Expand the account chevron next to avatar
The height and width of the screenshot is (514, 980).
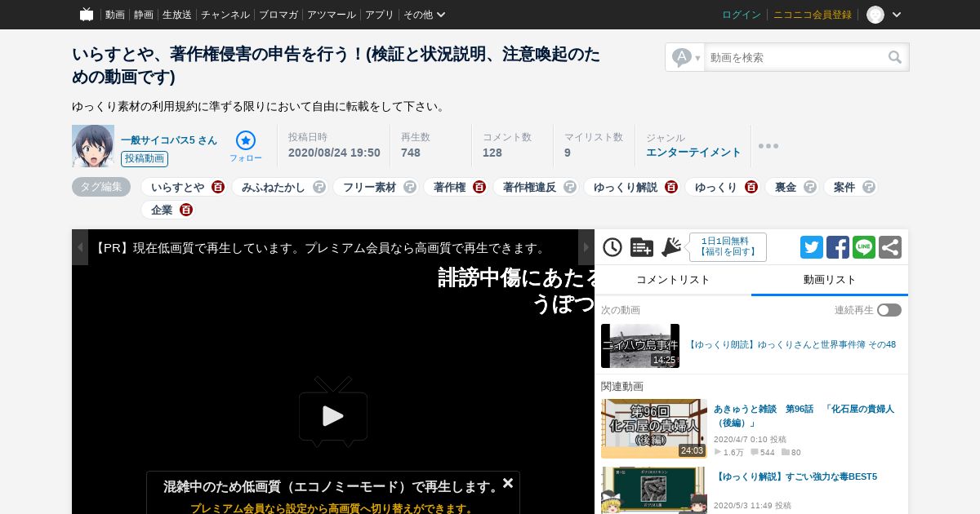[897, 15]
